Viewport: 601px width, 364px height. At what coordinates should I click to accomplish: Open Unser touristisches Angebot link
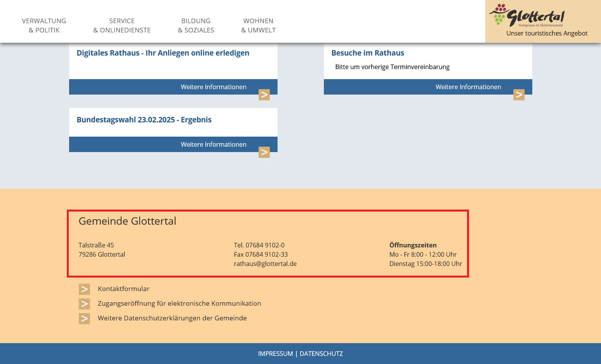click(x=547, y=33)
